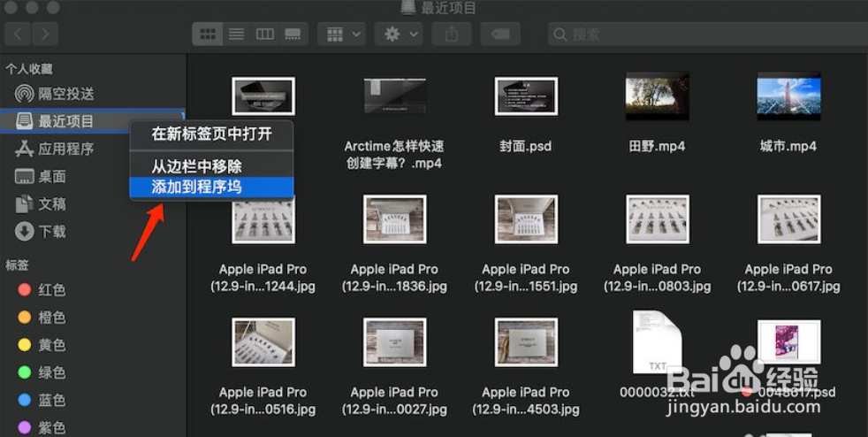Select the iPad Pro ...1551.jpg thumbnail
The image size is (868, 437).
(526, 219)
